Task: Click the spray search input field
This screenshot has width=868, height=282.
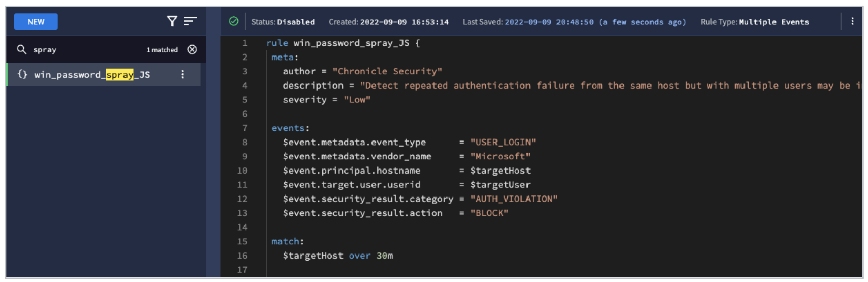Action: click(86, 49)
